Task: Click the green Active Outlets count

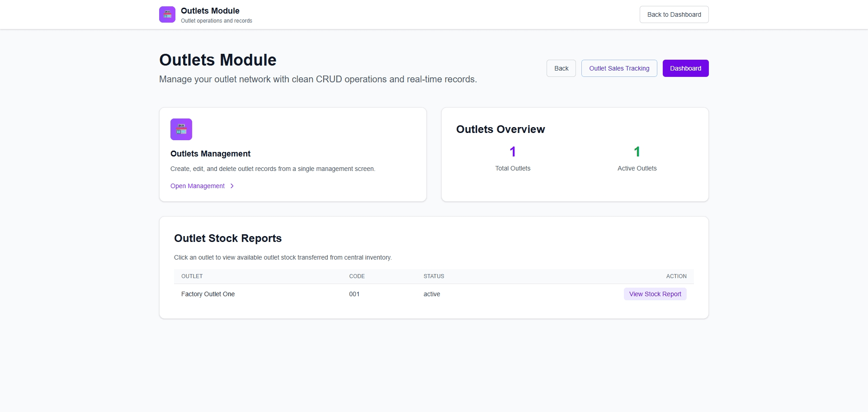Action: click(x=637, y=152)
